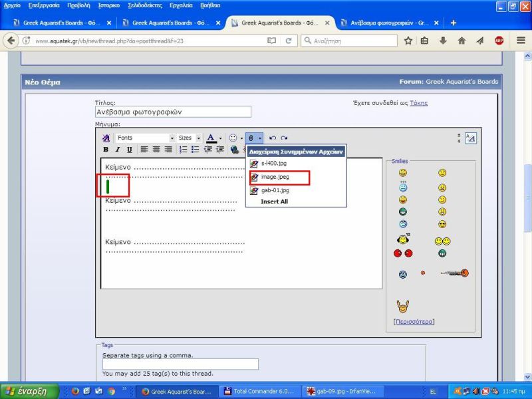Image resolution: width=532 pixels, height=399 pixels.
Task: Center align the message text
Action: (x=156, y=150)
